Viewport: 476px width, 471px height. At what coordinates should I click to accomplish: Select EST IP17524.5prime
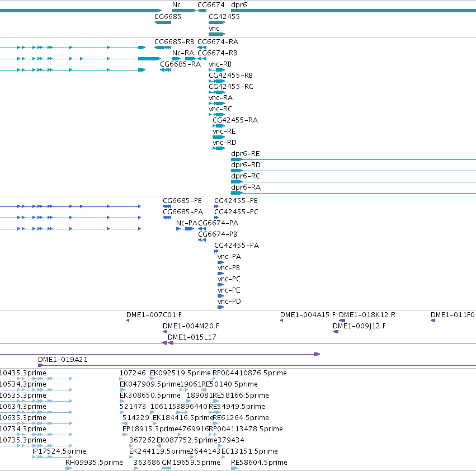coord(59,451)
